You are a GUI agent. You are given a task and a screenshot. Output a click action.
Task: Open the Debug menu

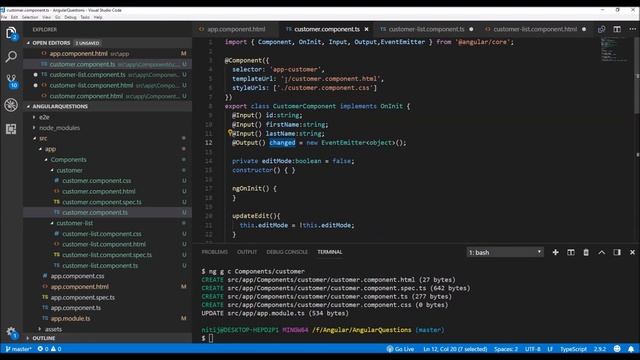70,17
